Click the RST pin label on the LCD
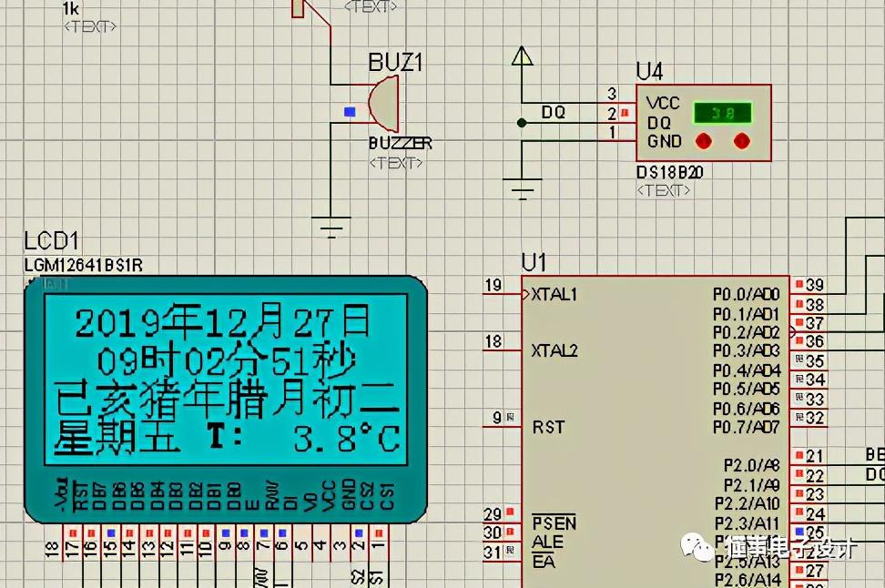The width and height of the screenshot is (885, 588). 81,495
